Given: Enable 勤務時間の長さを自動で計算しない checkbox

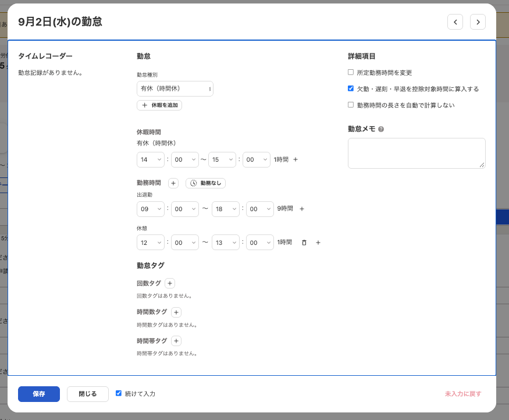Looking at the screenshot, I should tap(351, 105).
